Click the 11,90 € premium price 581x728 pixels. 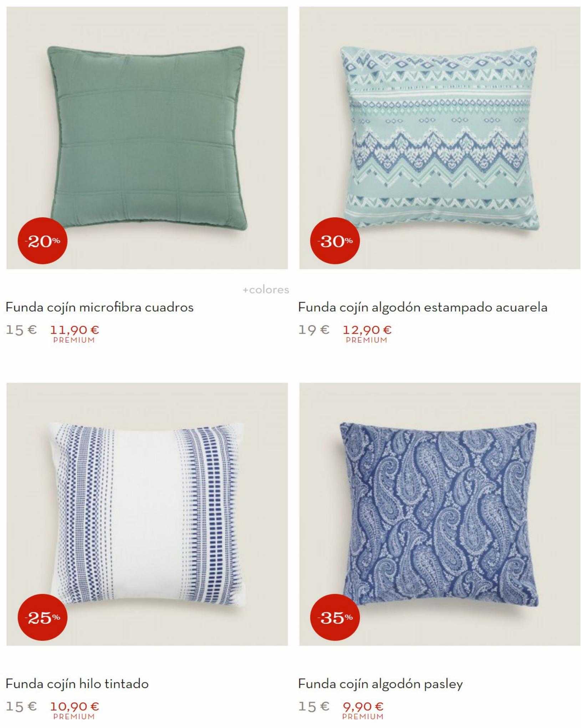[x=75, y=330]
